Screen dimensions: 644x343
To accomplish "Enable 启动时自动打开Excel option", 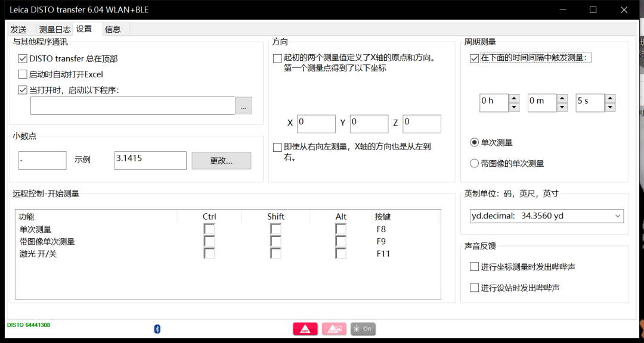I will 22,74.
